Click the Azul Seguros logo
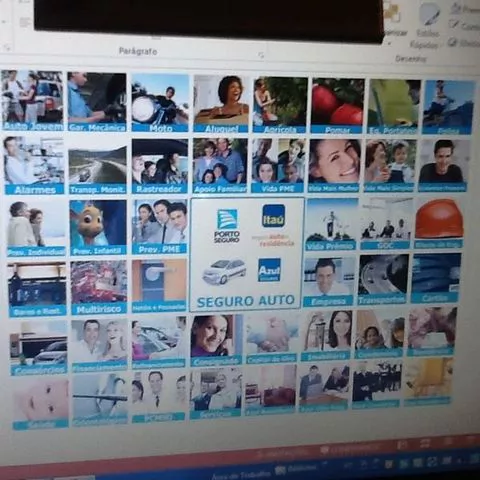 point(269,270)
